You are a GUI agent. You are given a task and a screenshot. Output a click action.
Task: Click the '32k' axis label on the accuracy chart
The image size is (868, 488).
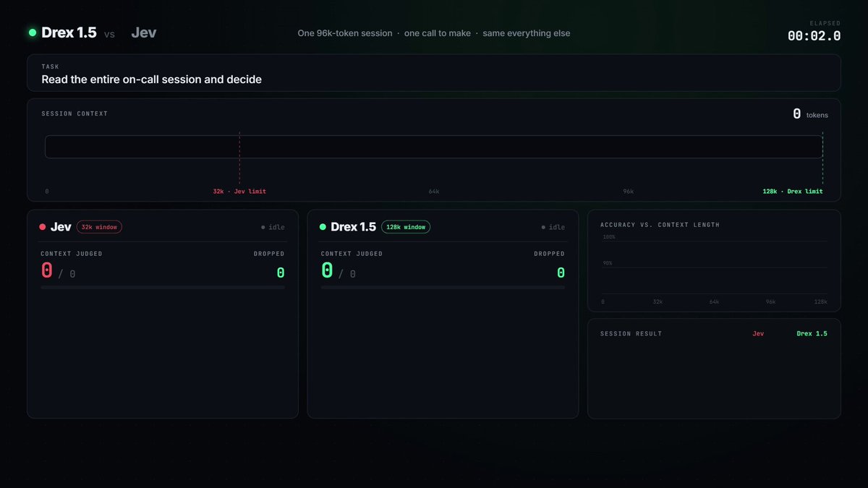pos(658,301)
